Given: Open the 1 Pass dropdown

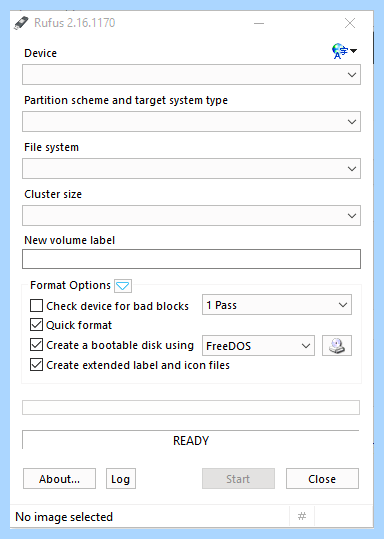Looking at the screenshot, I should [277, 305].
